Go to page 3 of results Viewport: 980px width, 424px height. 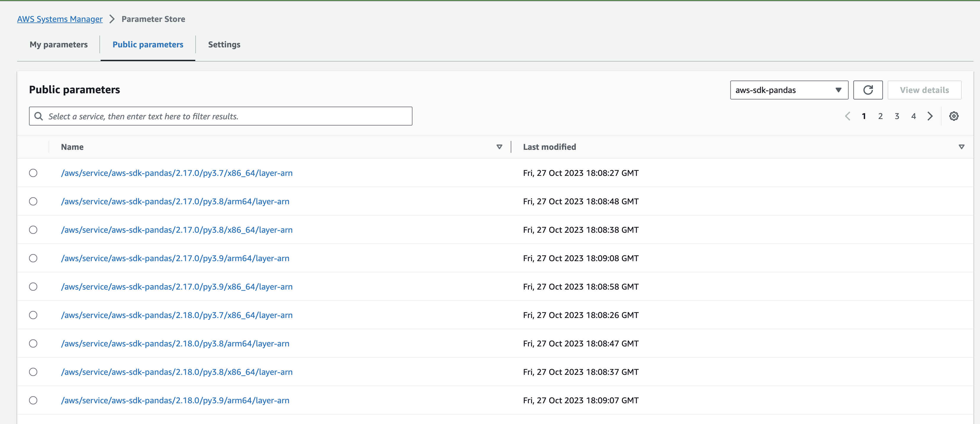[x=897, y=116]
